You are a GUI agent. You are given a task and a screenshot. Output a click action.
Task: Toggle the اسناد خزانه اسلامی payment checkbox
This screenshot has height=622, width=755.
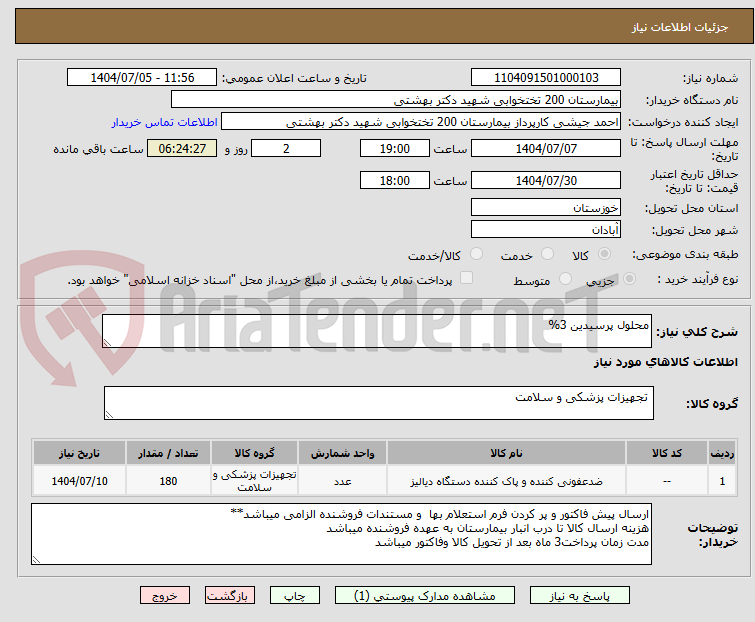coord(467,278)
